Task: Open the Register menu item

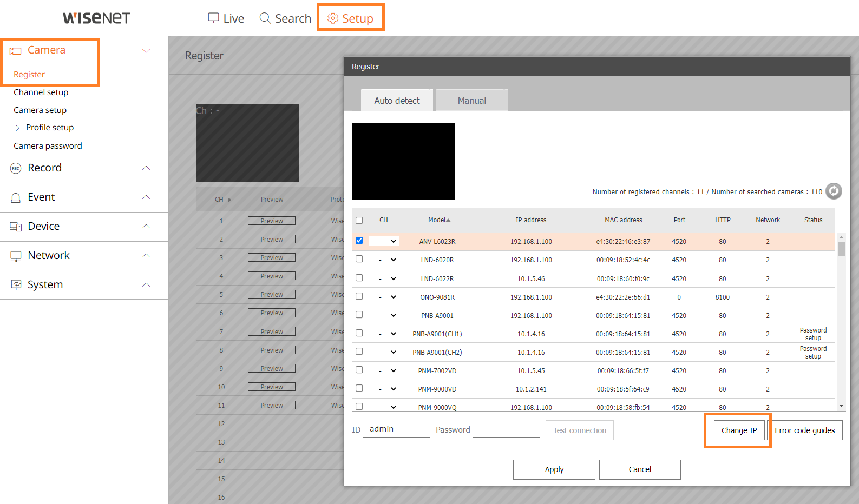Action: click(29, 75)
